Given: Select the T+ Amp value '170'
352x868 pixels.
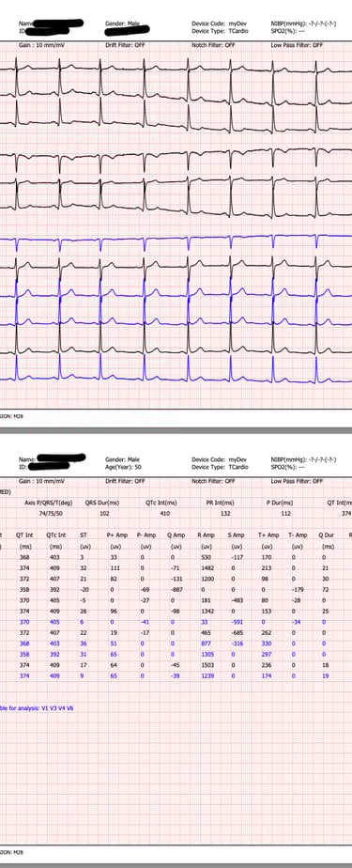Looking at the screenshot, I should click(x=267, y=557).
